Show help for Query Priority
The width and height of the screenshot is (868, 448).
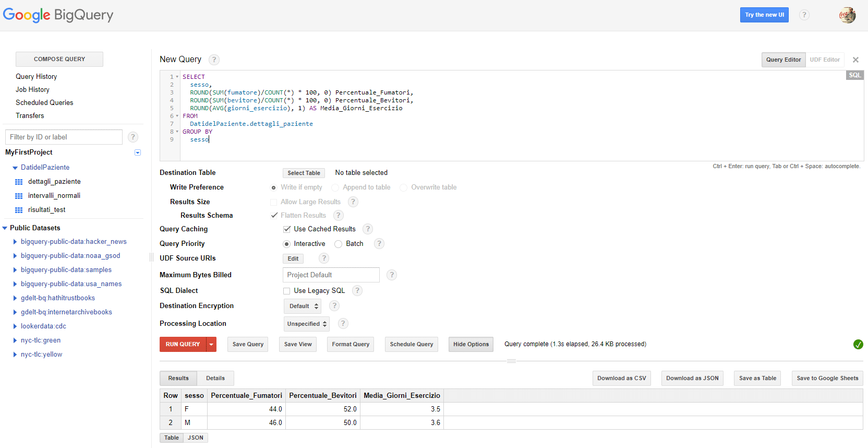379,243
